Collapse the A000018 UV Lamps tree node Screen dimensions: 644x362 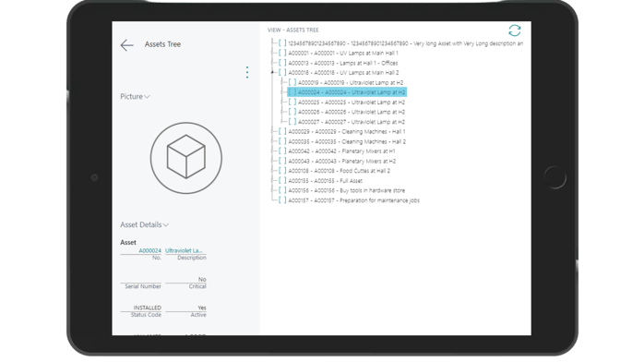coord(272,72)
